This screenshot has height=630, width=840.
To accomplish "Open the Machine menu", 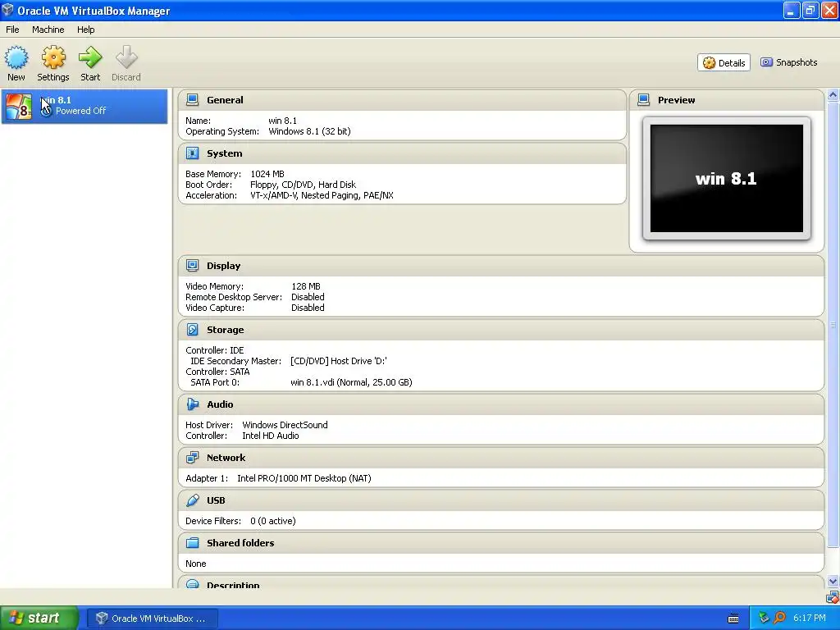I will 48,30.
